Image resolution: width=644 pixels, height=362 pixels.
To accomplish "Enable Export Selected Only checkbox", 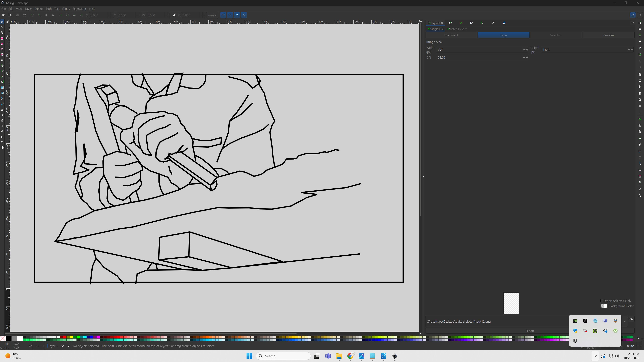I will 602,300.
